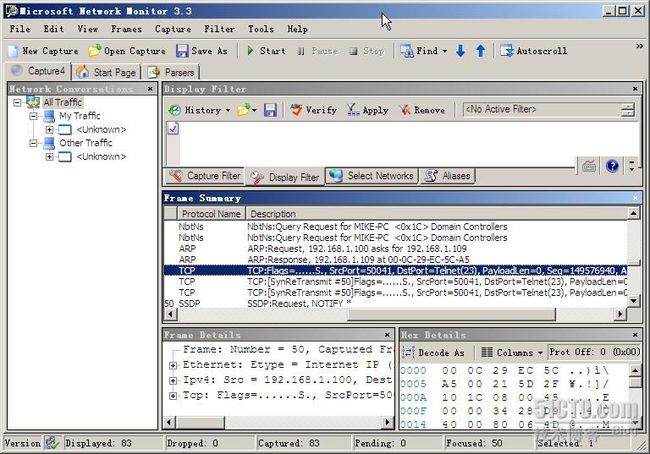
Task: Select All Traffic in the tree
Action: pos(63,102)
